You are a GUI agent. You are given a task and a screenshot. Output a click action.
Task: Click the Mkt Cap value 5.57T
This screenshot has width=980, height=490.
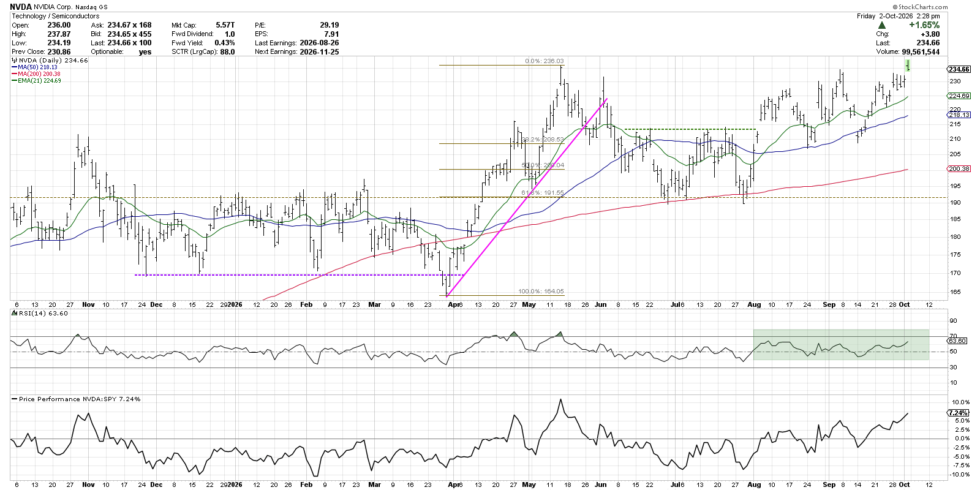pyautogui.click(x=225, y=25)
